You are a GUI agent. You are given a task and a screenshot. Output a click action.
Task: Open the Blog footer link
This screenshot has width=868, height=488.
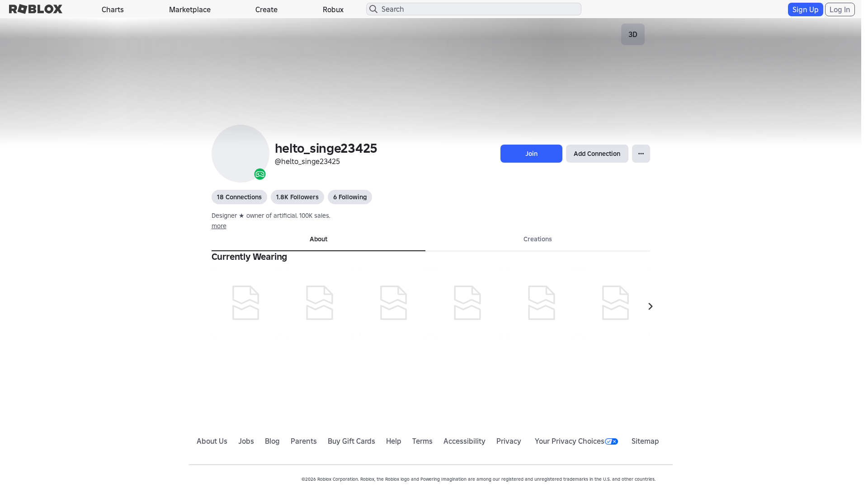[272, 441]
